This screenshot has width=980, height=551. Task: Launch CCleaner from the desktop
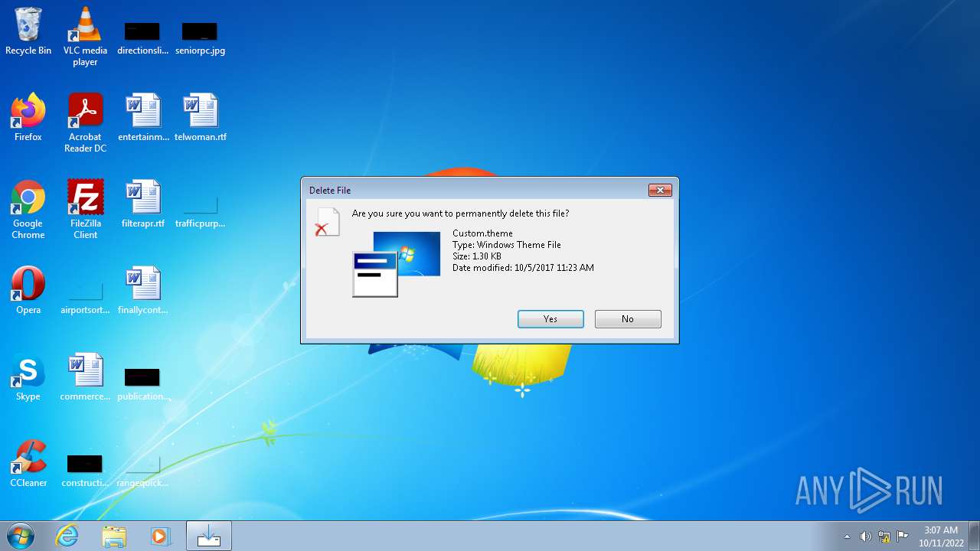28,464
